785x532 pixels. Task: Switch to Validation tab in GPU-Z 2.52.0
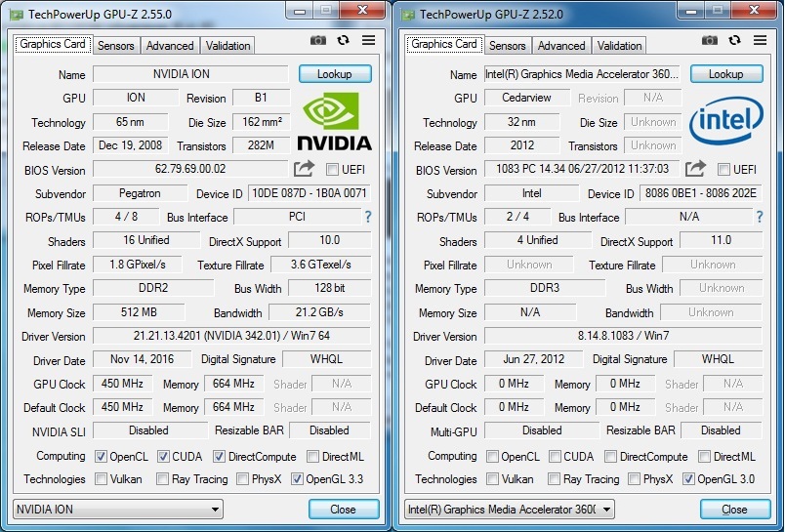(x=619, y=46)
